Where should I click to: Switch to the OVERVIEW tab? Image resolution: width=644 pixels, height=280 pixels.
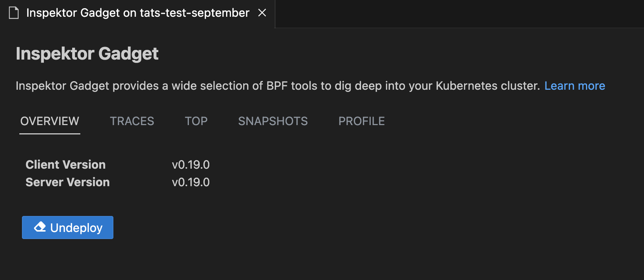pos(50,121)
